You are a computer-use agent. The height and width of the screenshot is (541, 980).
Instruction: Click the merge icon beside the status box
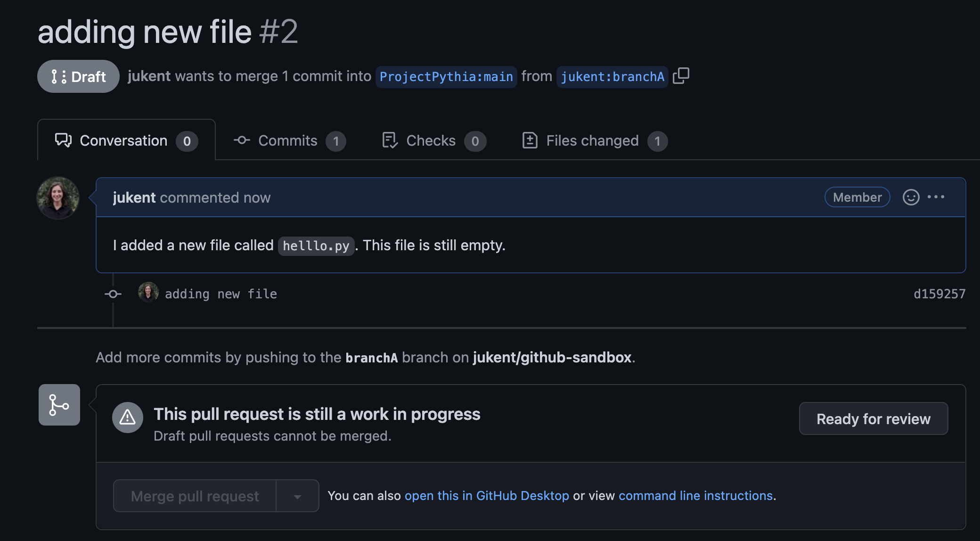click(x=59, y=405)
